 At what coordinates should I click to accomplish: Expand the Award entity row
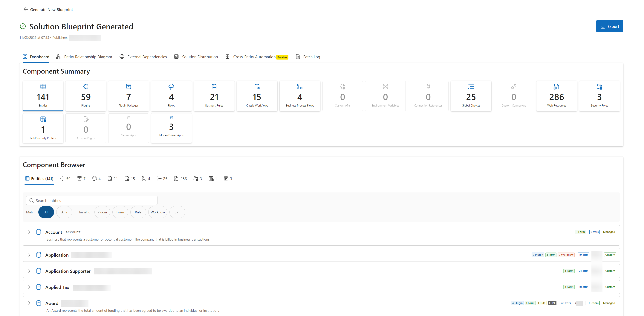pyautogui.click(x=29, y=303)
